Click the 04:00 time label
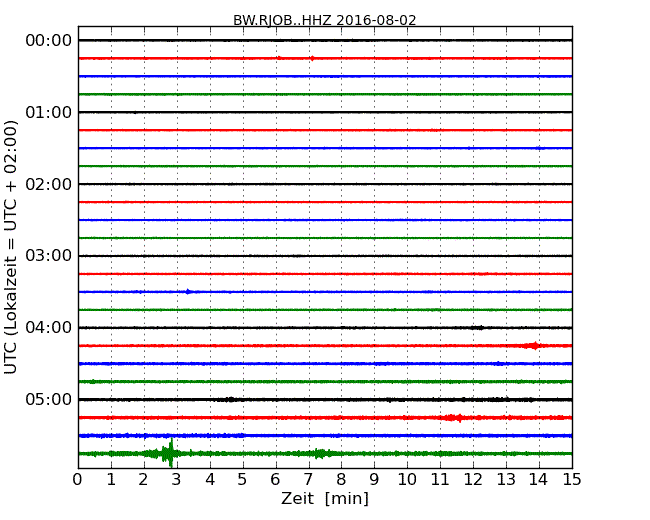Viewport: 650px width, 520px height. coord(49,328)
